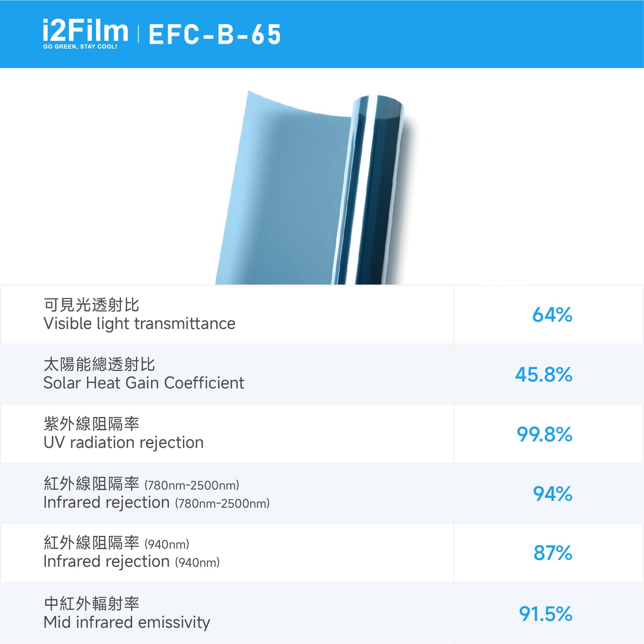Select the Mid infrared emissivity label
Image resolution: width=644 pixels, height=644 pixels.
coord(127,622)
